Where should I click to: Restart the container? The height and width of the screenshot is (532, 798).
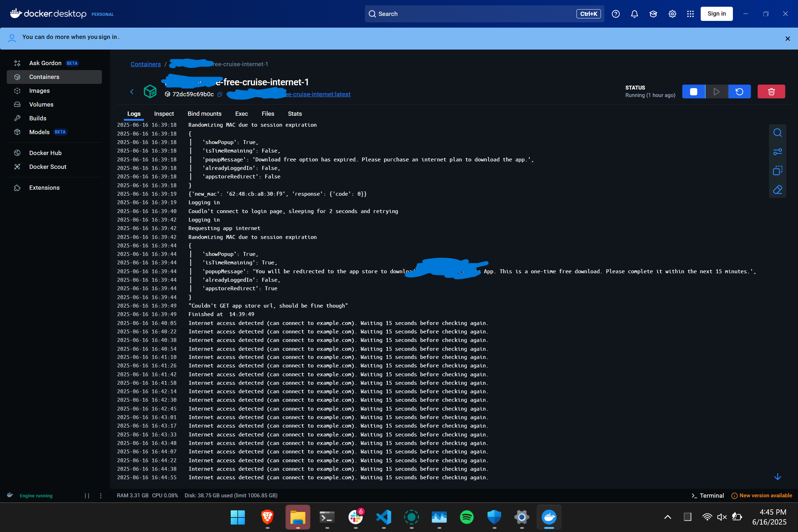739,92
